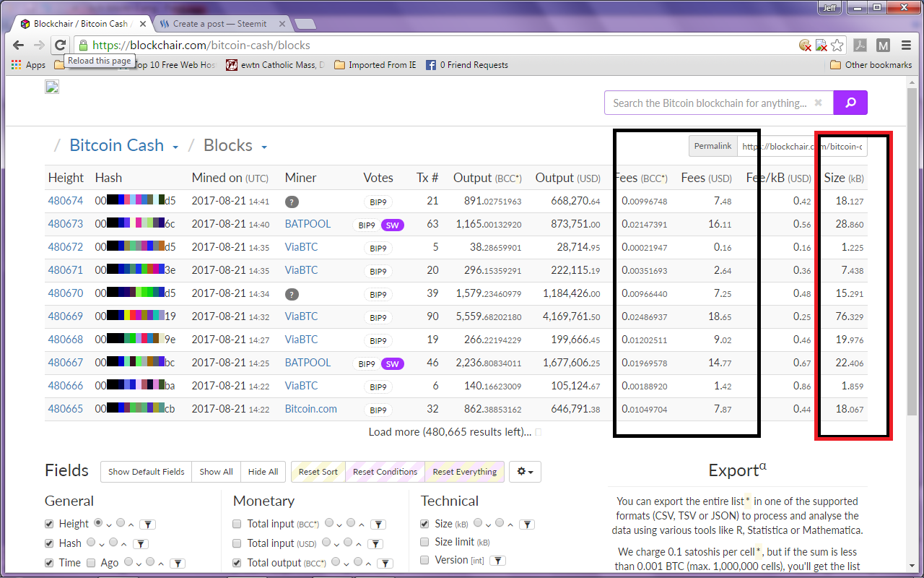Click the Show Default Fields button

tap(147, 472)
